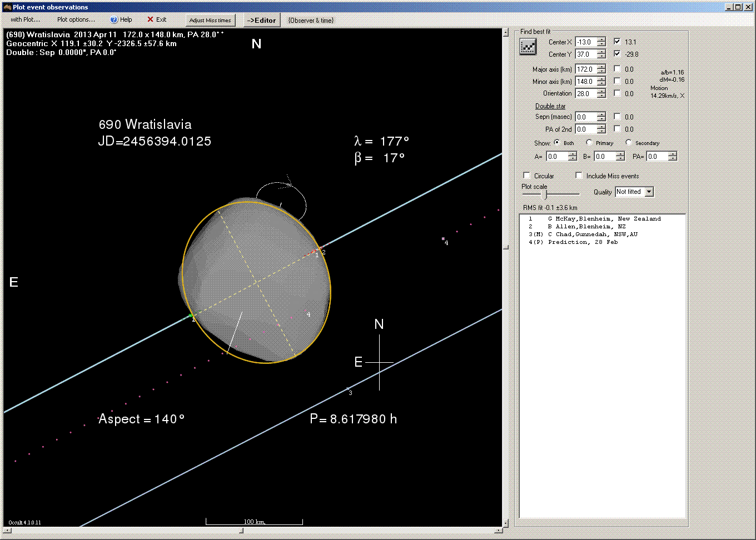This screenshot has width=756, height=540.
Task: Check 'Include Miss events' checkbox
Action: [579, 176]
